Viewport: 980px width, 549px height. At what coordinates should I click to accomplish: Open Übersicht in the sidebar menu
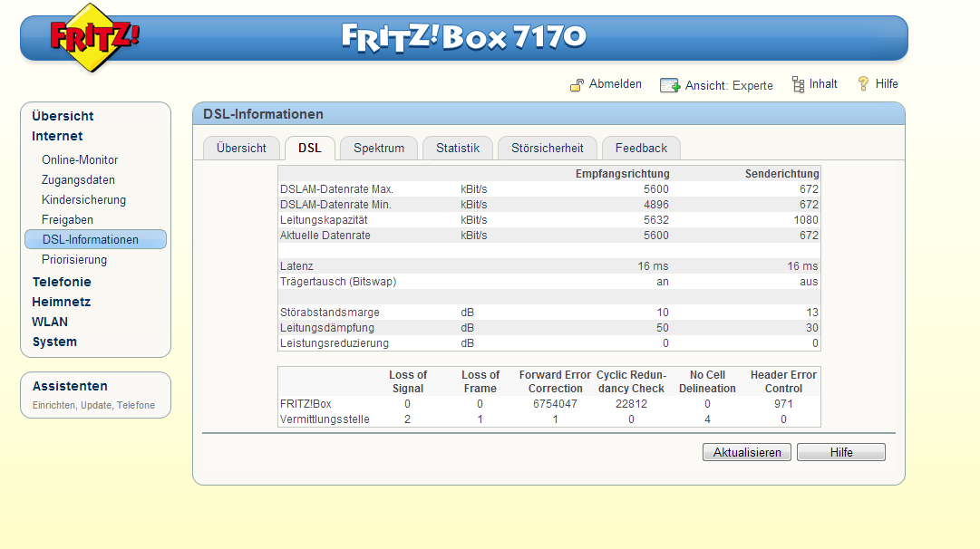[x=63, y=116]
